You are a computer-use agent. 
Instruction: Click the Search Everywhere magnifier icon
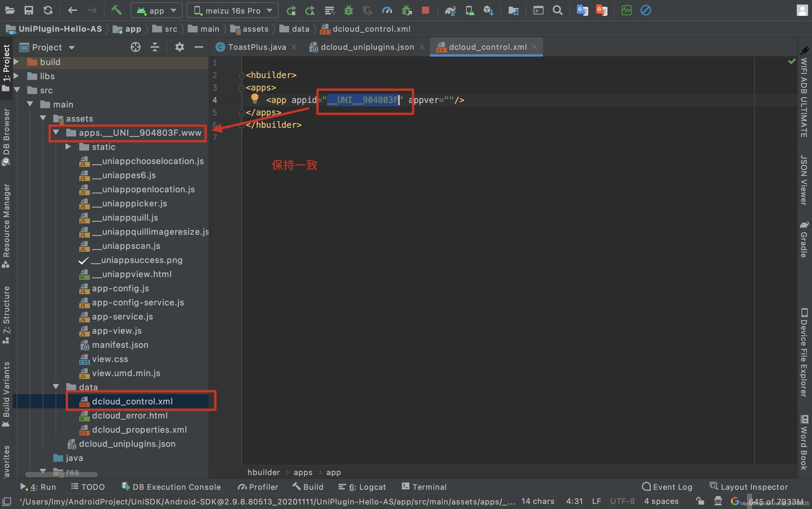(557, 10)
